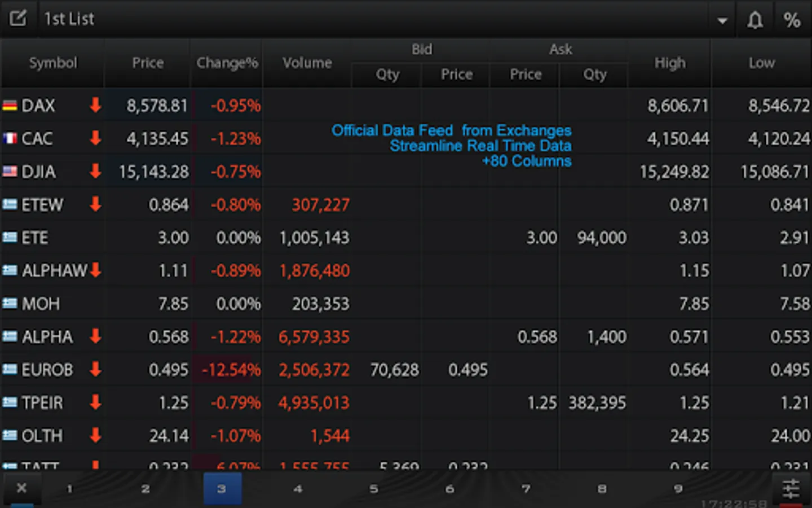Click the Greek flag icon beside MOH
The image size is (812, 508).
[10, 304]
